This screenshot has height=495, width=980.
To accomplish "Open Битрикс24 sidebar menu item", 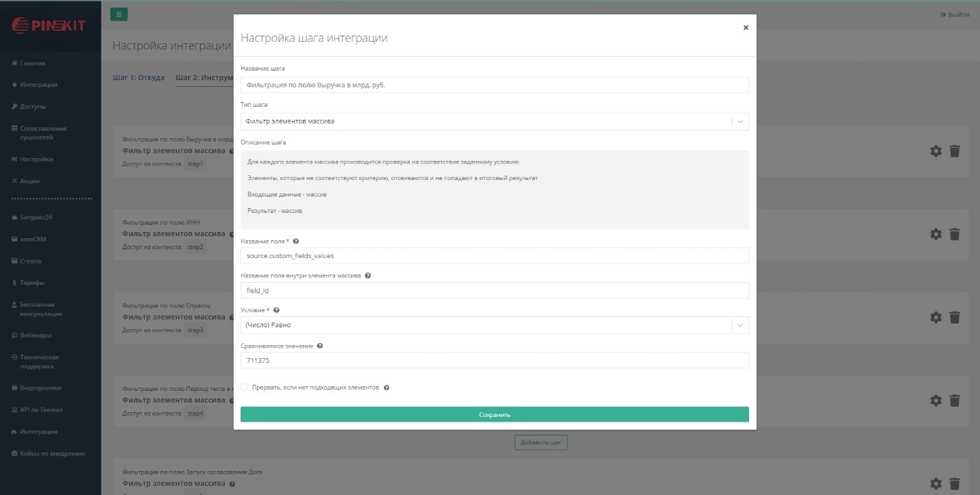I will click(x=36, y=217).
